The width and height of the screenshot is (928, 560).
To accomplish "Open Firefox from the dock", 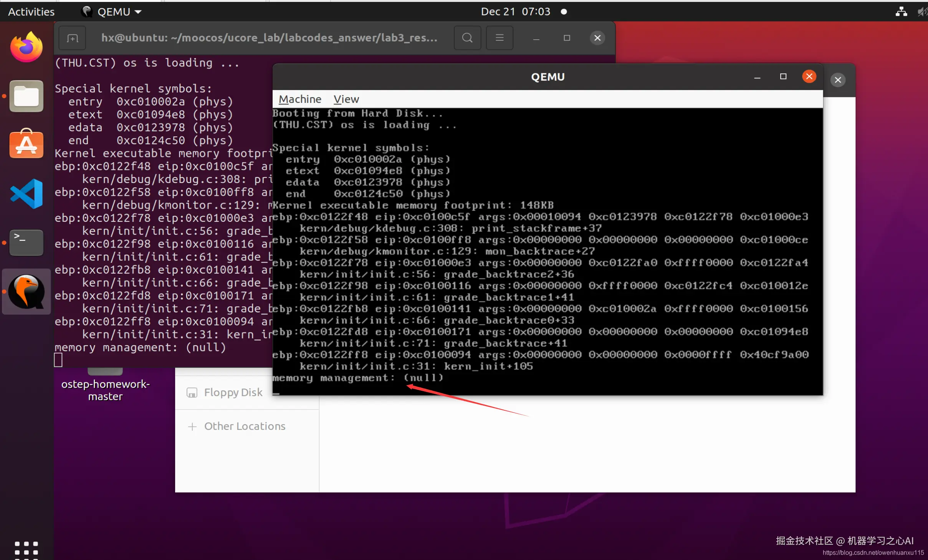I will (26, 48).
